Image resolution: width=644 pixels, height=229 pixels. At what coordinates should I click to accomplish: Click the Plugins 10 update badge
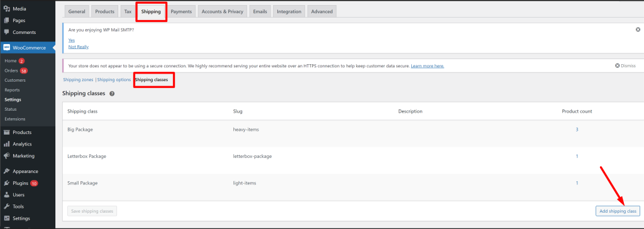[34, 183]
